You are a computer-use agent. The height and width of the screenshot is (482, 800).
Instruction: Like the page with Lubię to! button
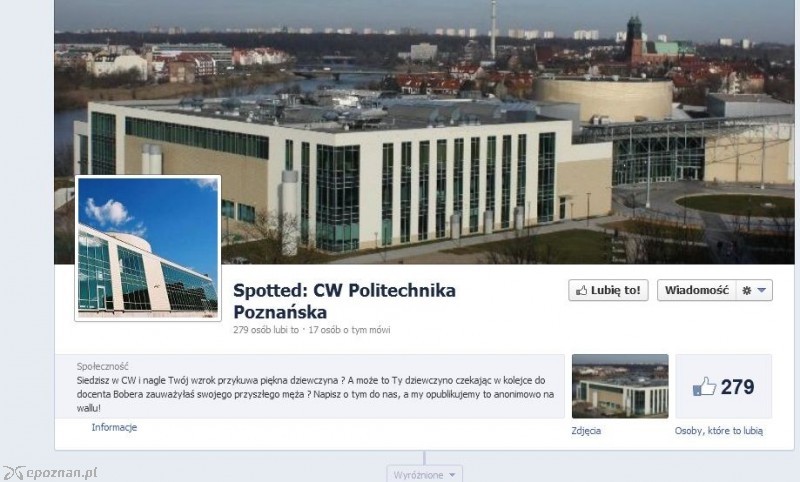point(608,290)
